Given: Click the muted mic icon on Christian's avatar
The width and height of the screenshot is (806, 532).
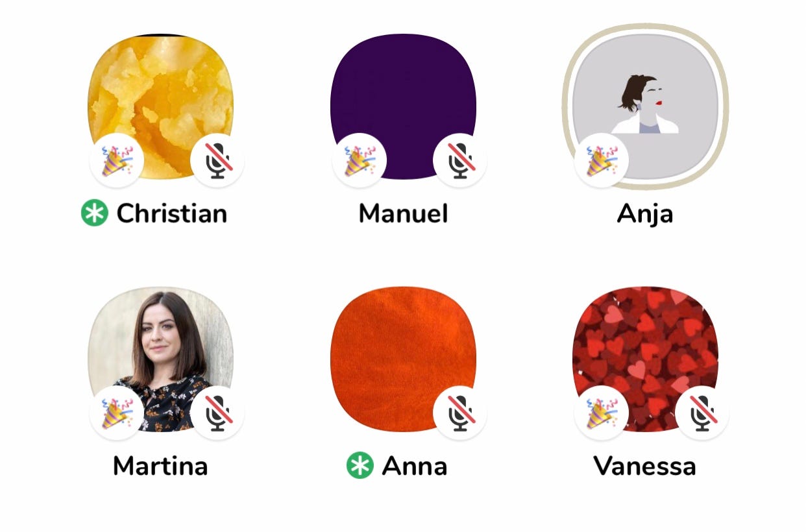Looking at the screenshot, I should tap(218, 160).
